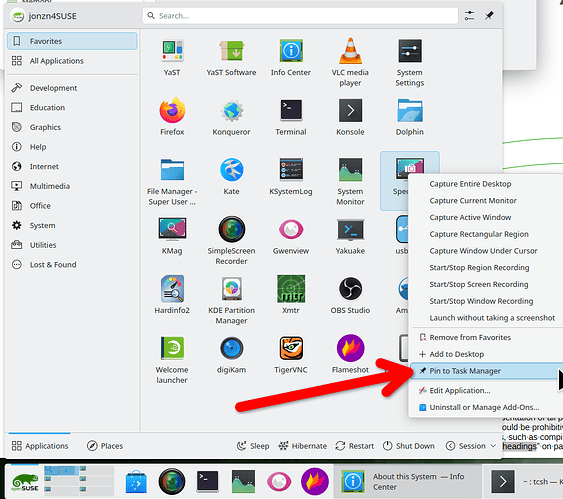563x499 pixels.
Task: Click the Hibernate button
Action: pos(303,446)
